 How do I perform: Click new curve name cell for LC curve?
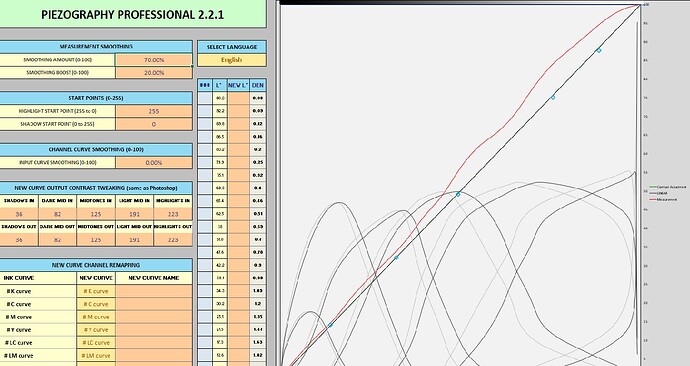click(154, 342)
